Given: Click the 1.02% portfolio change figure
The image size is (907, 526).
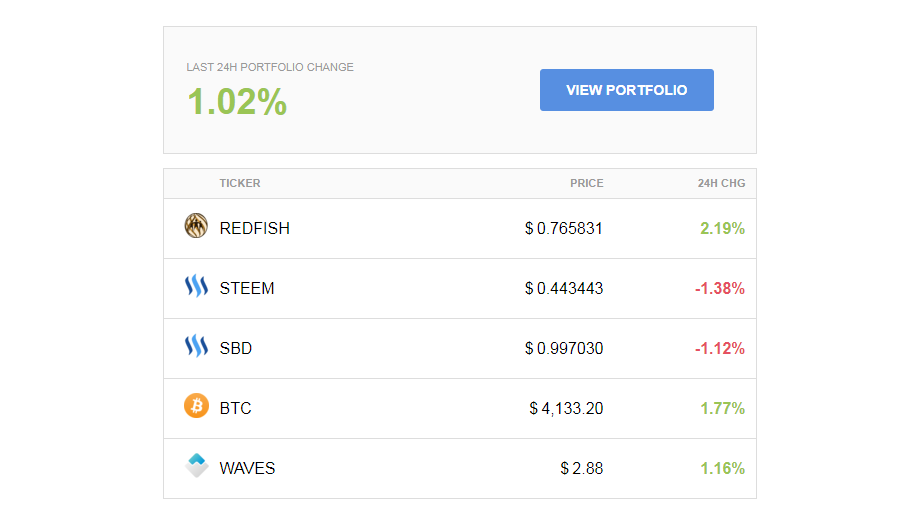Looking at the screenshot, I should tap(237, 102).
